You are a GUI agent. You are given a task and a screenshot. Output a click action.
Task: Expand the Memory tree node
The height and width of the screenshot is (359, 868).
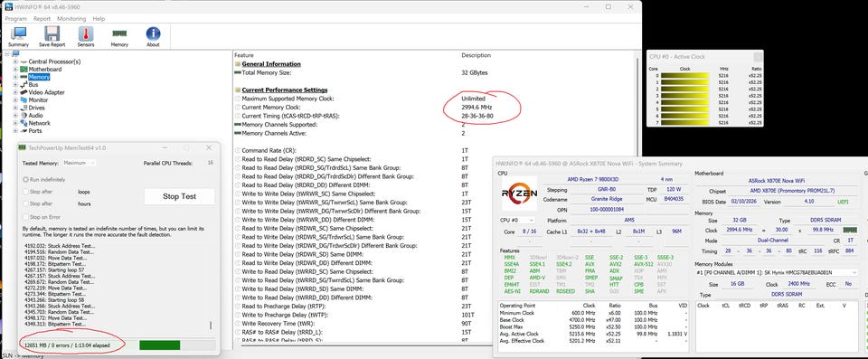(x=15, y=77)
